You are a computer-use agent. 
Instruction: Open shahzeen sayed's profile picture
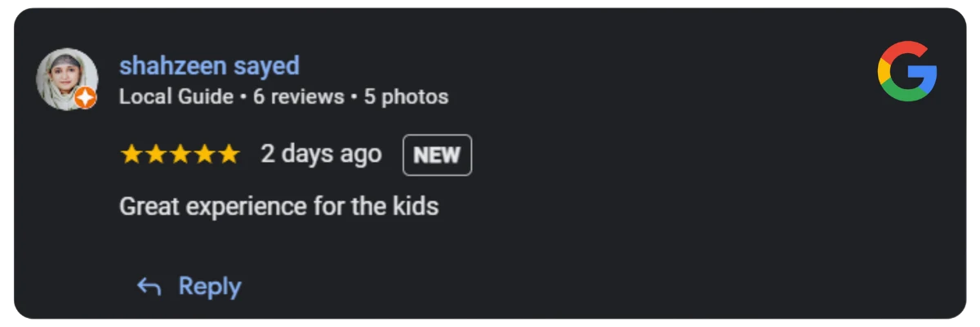(66, 79)
